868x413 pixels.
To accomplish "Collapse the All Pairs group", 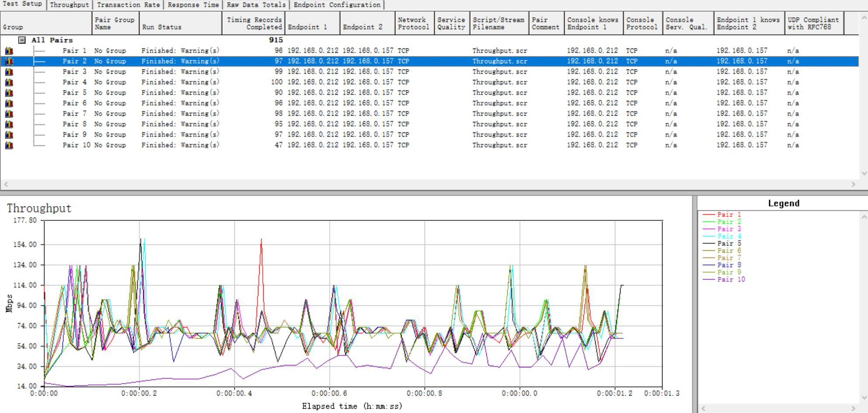I will point(22,40).
